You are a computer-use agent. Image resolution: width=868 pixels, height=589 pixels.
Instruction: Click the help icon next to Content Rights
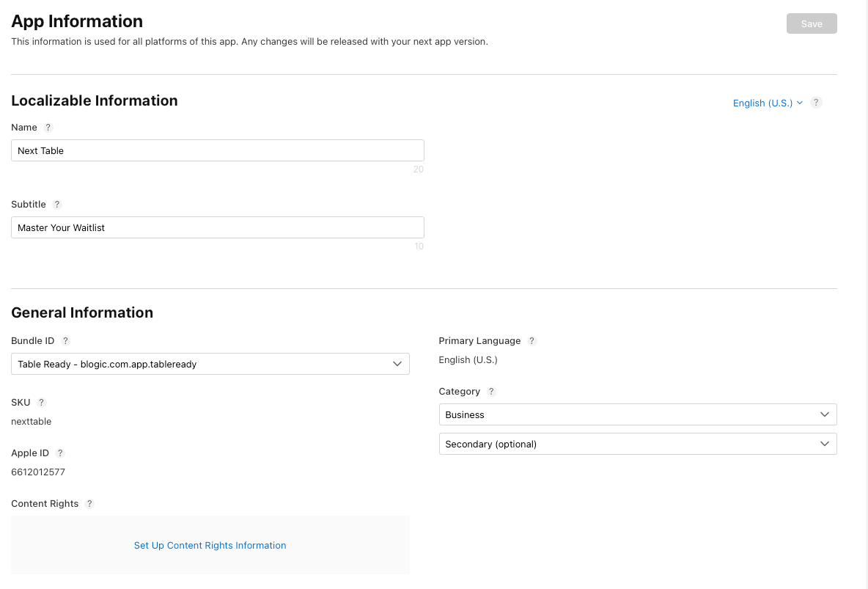pyautogui.click(x=89, y=503)
